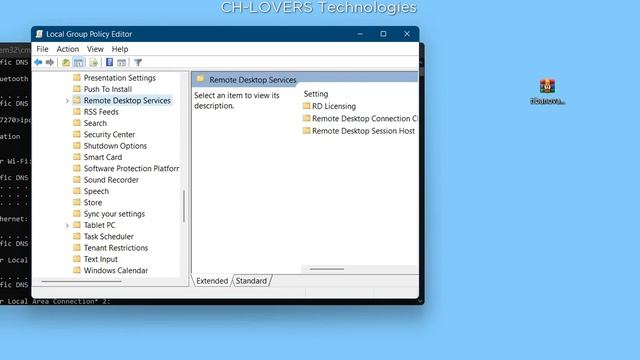Go back with the blue Back arrow
The image size is (640, 360).
38,62
